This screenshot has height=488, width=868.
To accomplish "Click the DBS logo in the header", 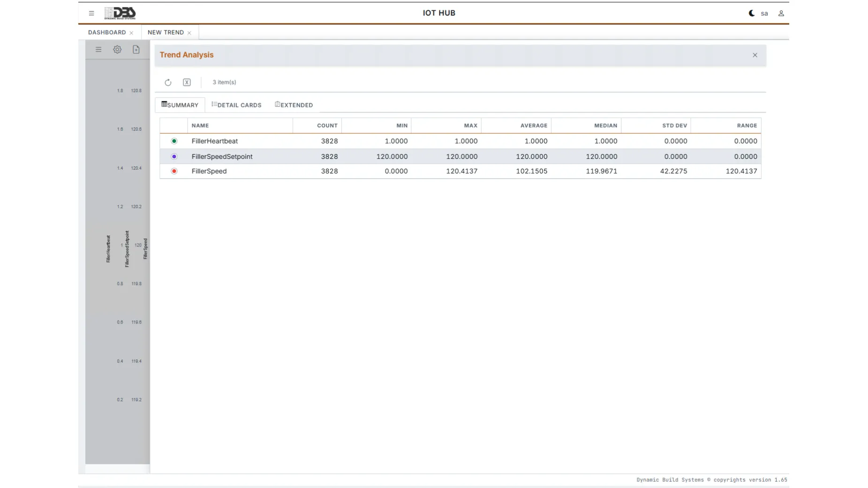I will (120, 13).
